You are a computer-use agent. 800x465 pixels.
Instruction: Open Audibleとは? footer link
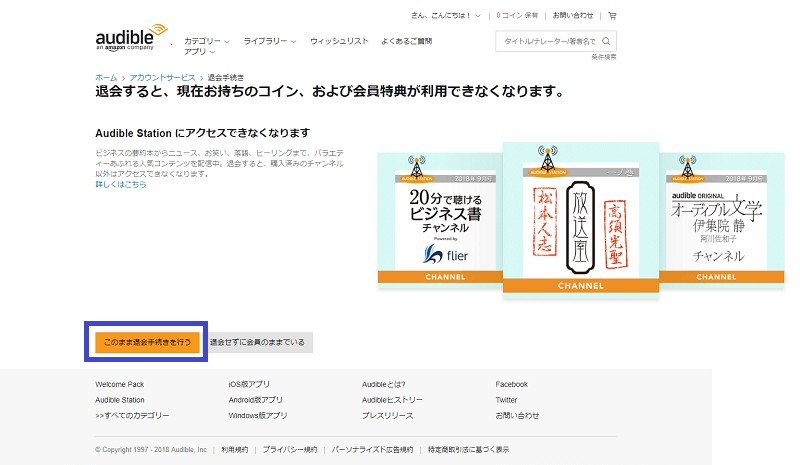tap(384, 384)
